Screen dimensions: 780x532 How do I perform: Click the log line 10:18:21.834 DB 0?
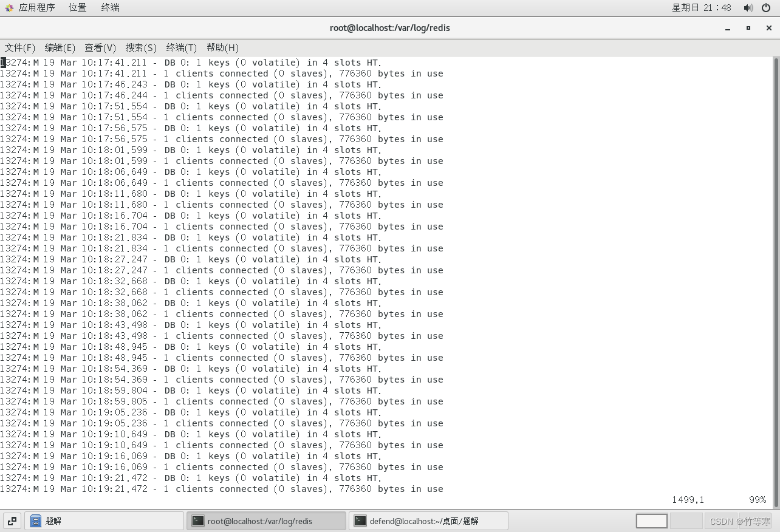(191, 237)
